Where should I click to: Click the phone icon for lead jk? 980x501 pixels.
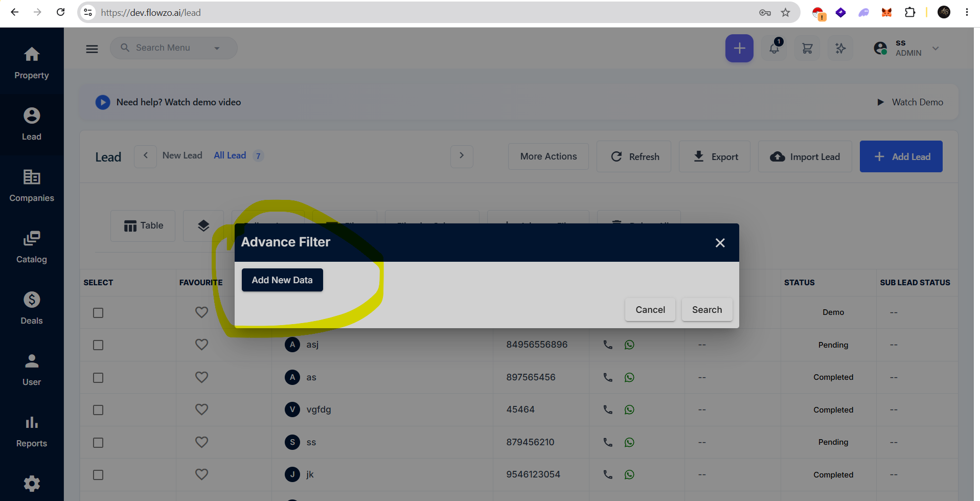(x=608, y=474)
